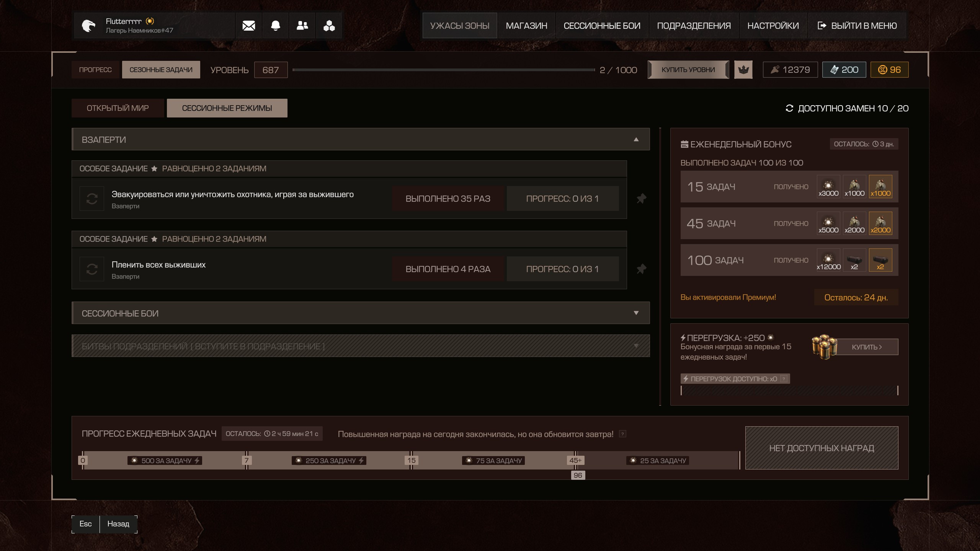This screenshot has width=980, height=551.
Task: Expand the "Сессионные бои" section
Action: 636,313
